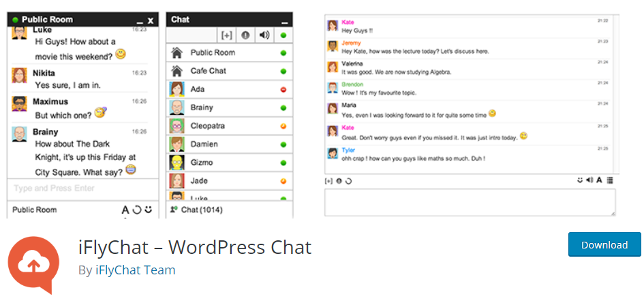Click the exclamation icon in Chat panel toolbar
644x305 pixels.
tap(245, 35)
